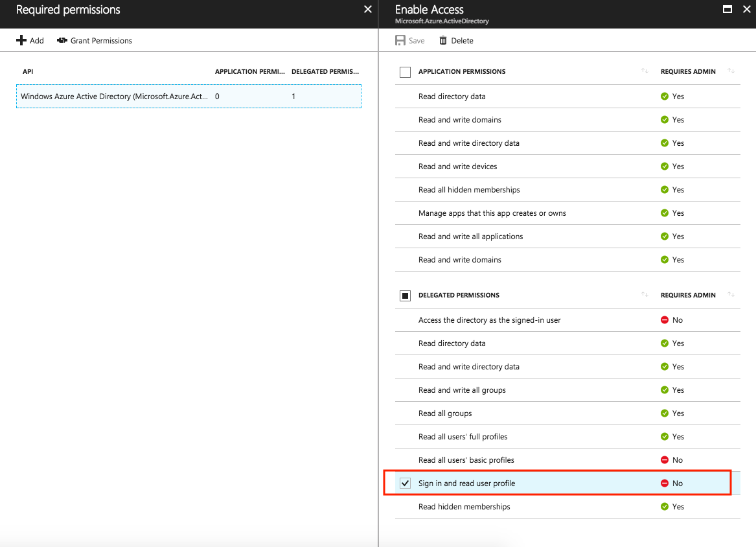
Task: Maximize the Enable Access panel
Action: pos(727,10)
